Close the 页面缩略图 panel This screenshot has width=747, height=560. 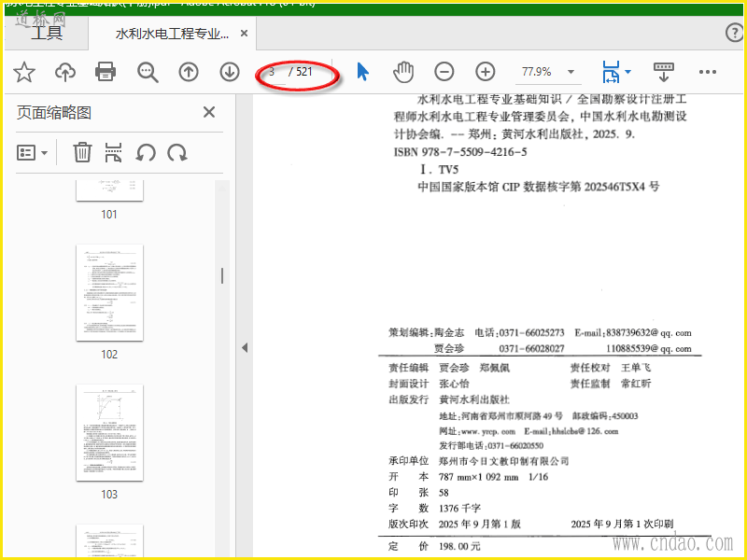click(209, 112)
